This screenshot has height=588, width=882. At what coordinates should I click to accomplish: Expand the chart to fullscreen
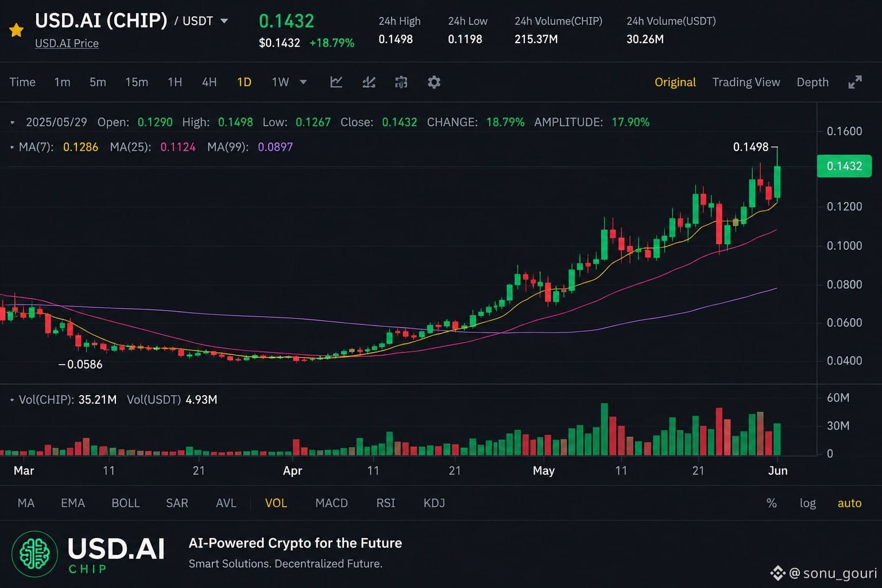pyautogui.click(x=855, y=82)
